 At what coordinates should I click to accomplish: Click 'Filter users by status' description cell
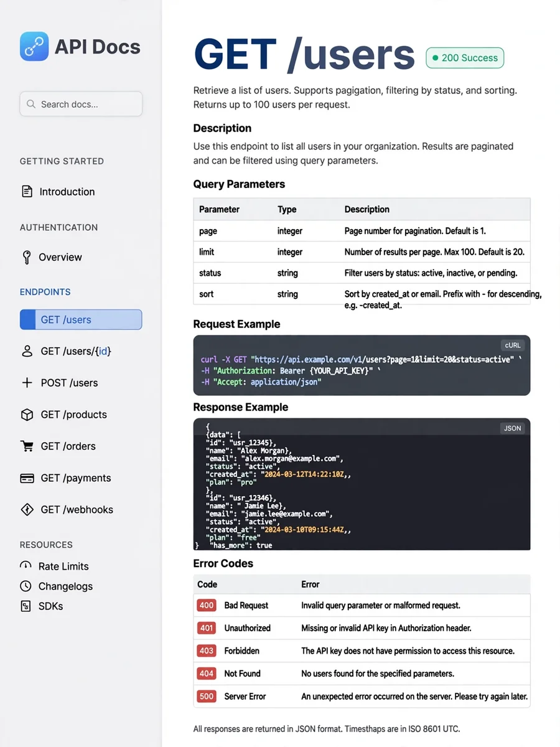[431, 273]
